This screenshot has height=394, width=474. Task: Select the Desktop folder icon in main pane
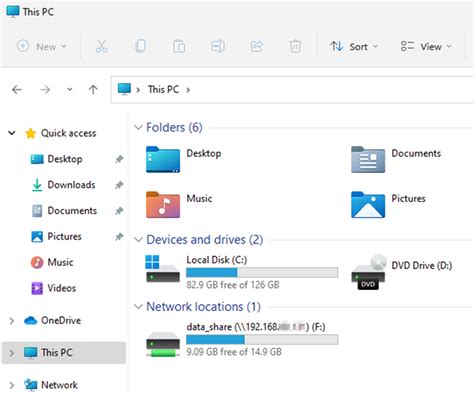point(163,159)
